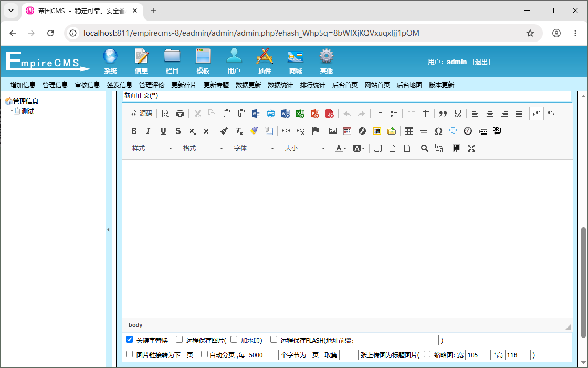Click the Excel import icon
588x368 pixels.
(x=300, y=114)
